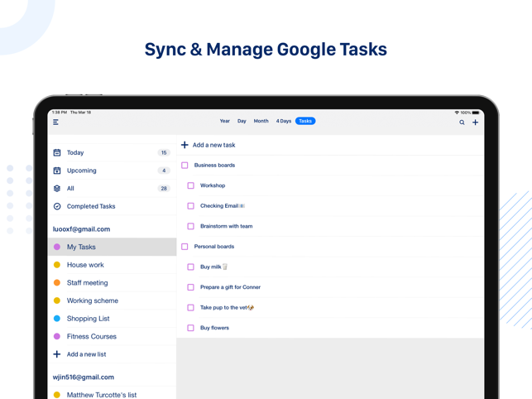Viewport: 532px width, 399px height.
Task: Click the plus icon beside Add a new task
Action: 185,145
